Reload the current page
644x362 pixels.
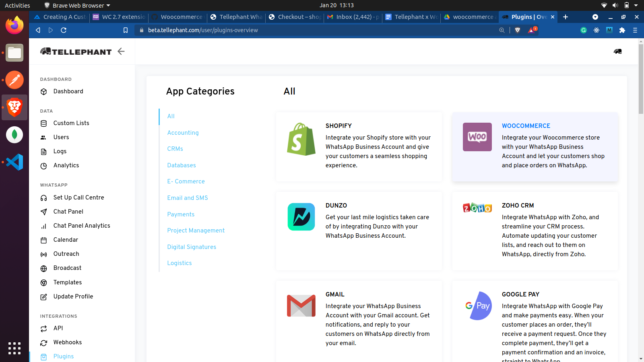[x=64, y=30]
